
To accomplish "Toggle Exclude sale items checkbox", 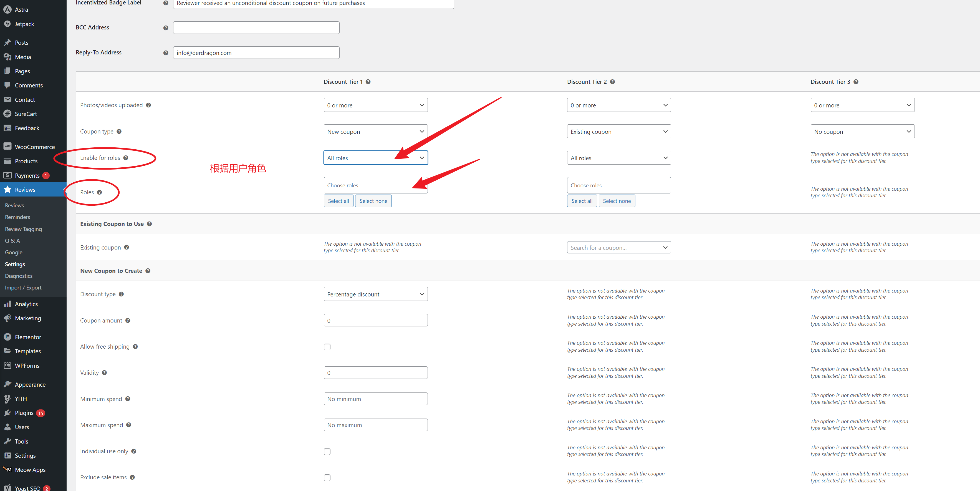I will pyautogui.click(x=327, y=477).
